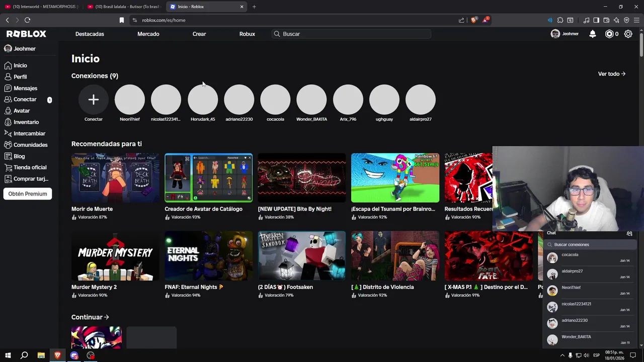The image size is (644, 362).
Task: Click the Brave Shields lion icon
Action: [x=473, y=20]
